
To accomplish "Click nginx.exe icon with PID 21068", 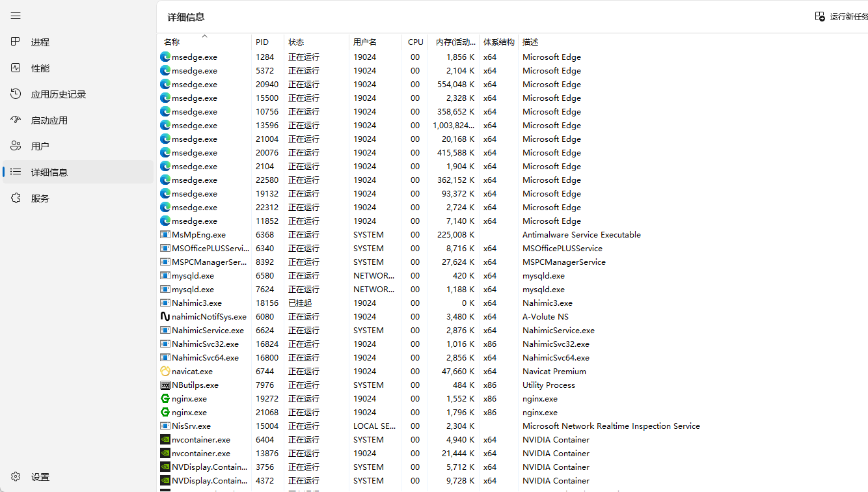I will 165,412.
